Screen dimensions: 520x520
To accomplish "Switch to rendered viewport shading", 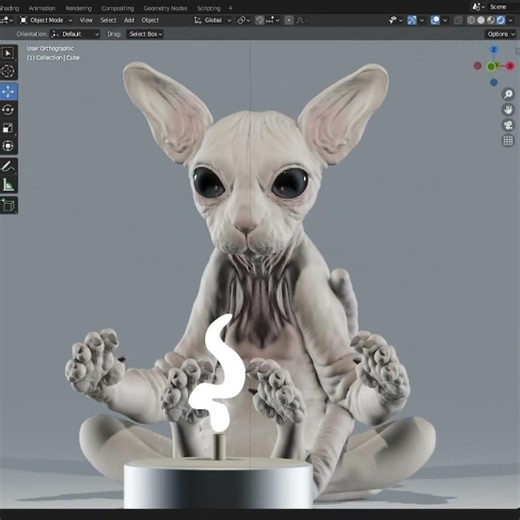I will (500, 20).
